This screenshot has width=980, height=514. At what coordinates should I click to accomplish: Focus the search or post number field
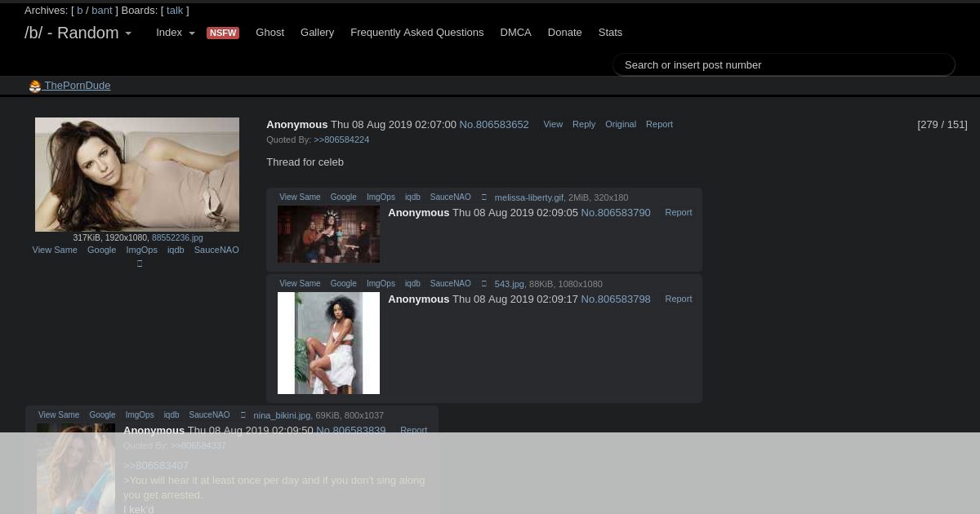[x=783, y=65]
